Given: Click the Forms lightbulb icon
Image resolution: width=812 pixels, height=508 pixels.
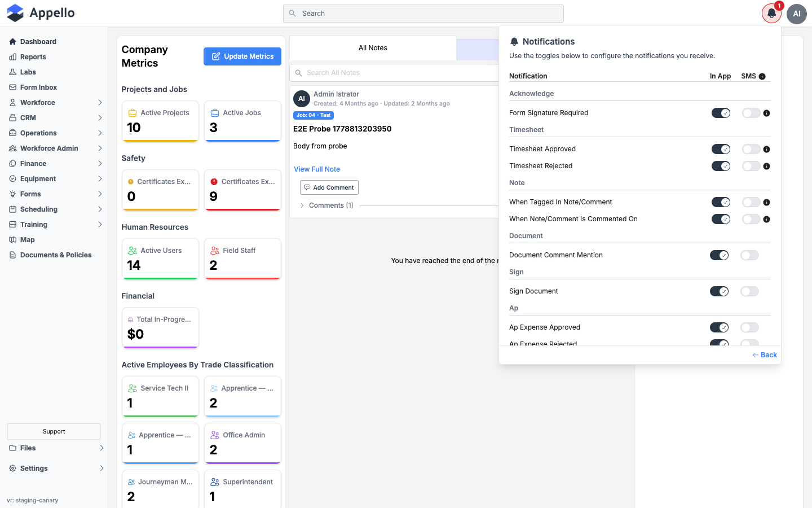Looking at the screenshot, I should [x=12, y=194].
